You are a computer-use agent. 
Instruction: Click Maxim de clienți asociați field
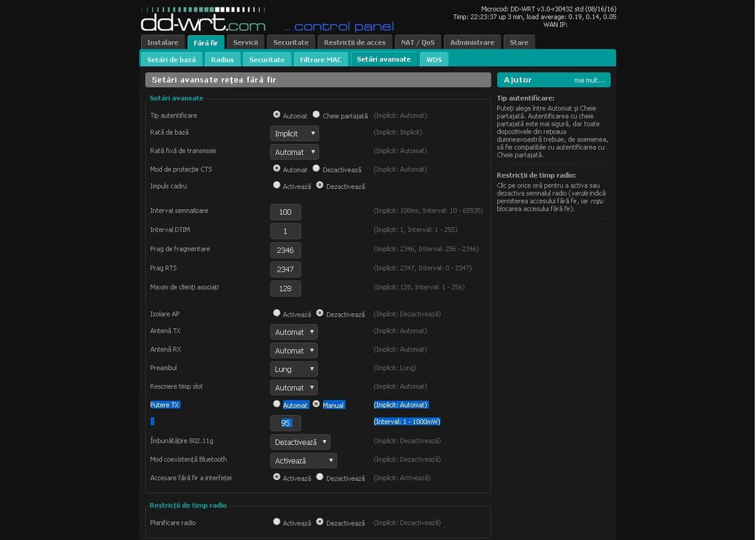pos(285,289)
